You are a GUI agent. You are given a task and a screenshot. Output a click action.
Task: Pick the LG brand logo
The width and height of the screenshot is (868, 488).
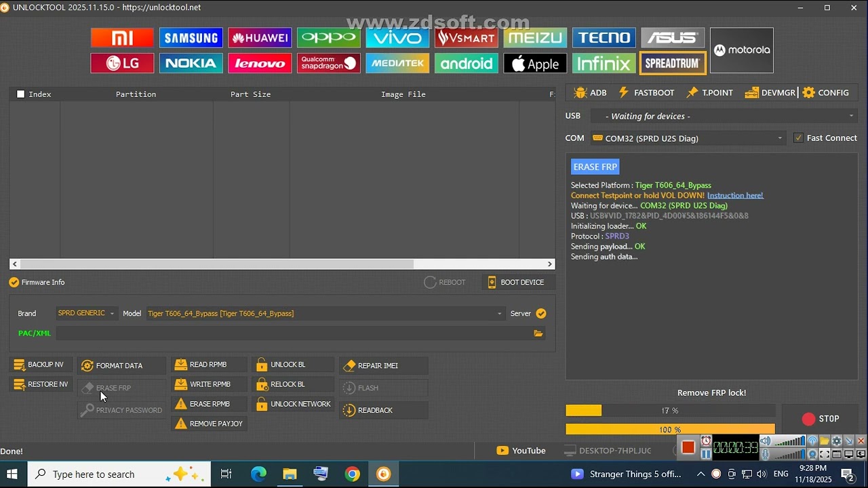pos(122,63)
